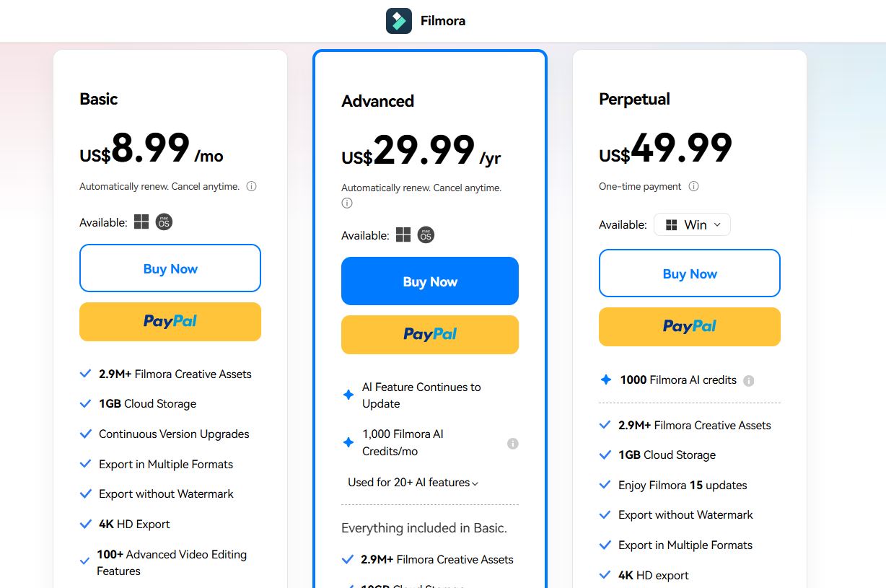Select the highlighted Advanced plan card

tap(429, 101)
